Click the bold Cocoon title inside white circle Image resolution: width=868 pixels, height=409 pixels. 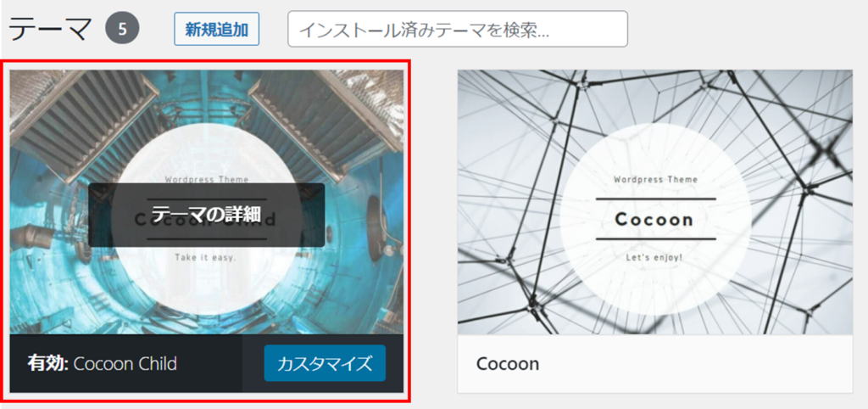pos(654,220)
